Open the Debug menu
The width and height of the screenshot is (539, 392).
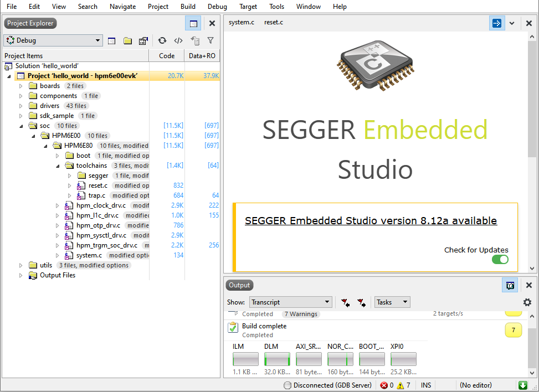(217, 7)
